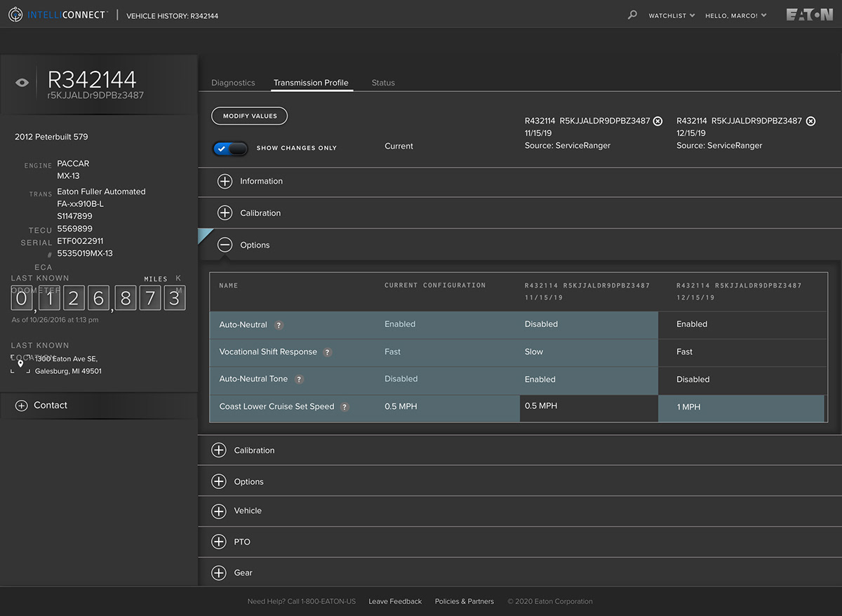Select the 12/15/19 Coast Lower 1 MPH cell
The image size is (842, 616).
click(x=741, y=408)
